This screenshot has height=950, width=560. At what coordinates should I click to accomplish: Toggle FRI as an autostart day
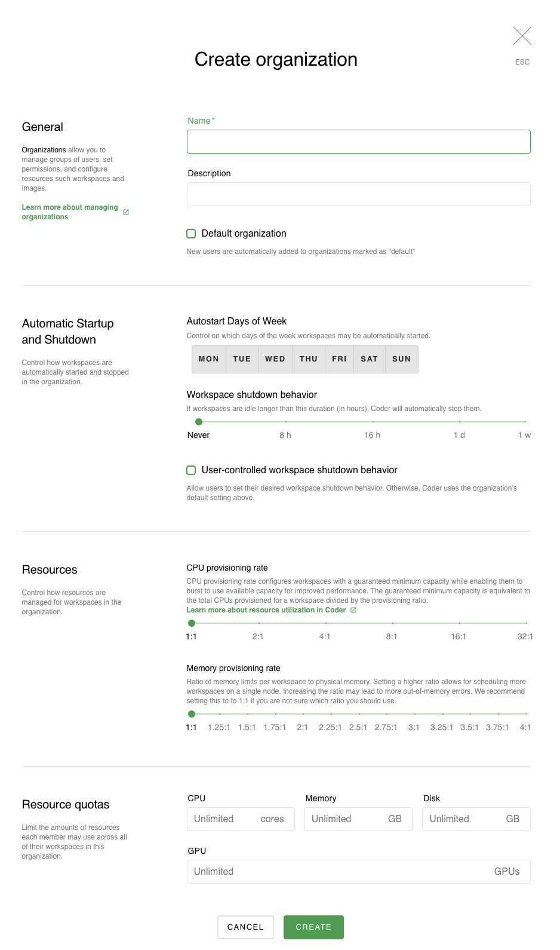339,359
